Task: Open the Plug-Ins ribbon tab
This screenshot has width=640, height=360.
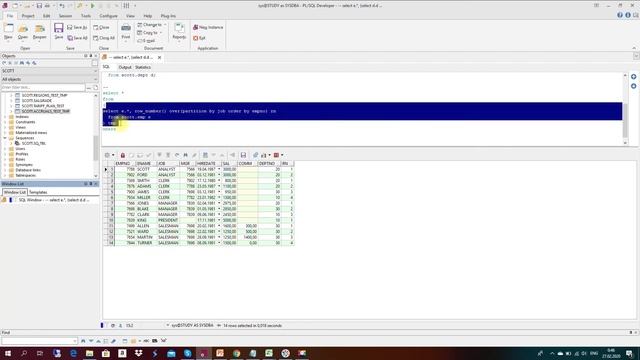Action: click(168, 16)
